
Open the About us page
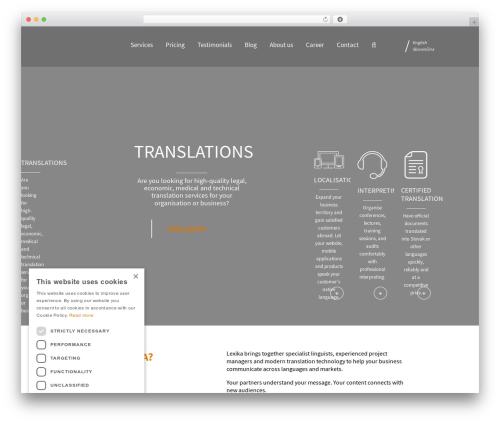[x=281, y=45]
